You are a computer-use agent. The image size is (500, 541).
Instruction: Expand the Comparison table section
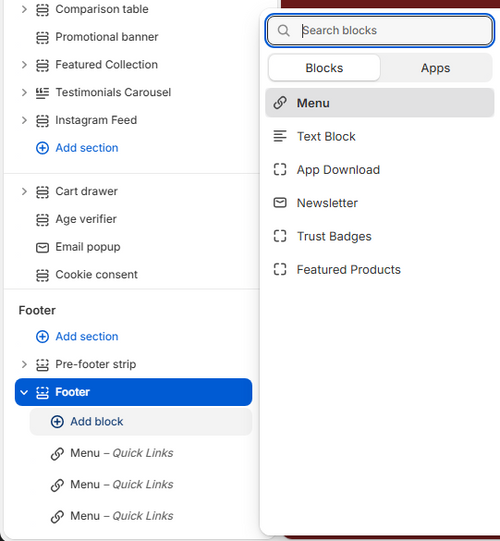point(24,9)
